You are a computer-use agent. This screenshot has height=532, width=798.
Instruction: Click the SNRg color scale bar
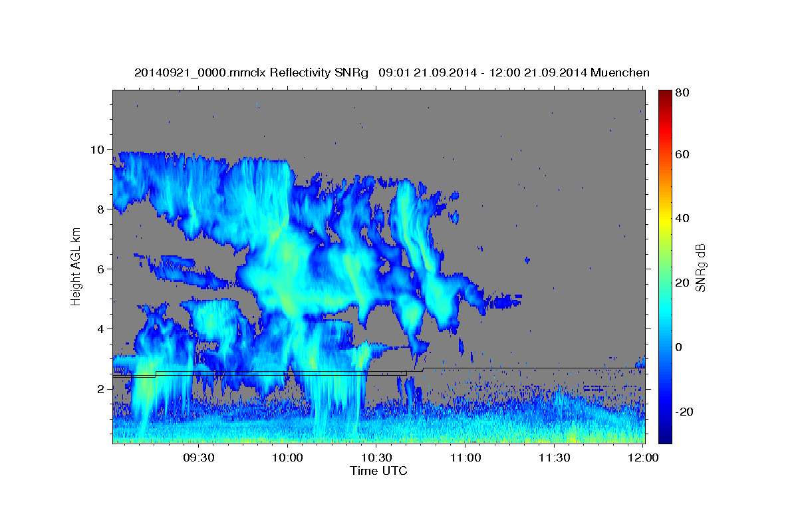(665, 267)
